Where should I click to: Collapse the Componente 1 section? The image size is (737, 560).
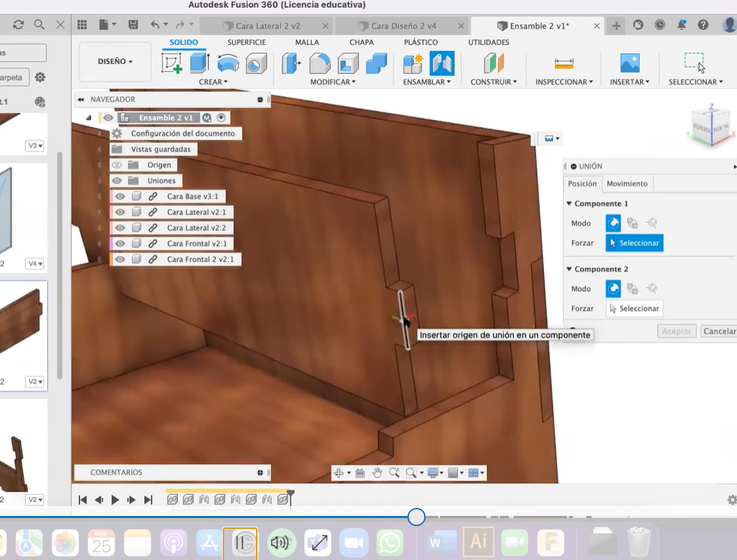coord(570,203)
